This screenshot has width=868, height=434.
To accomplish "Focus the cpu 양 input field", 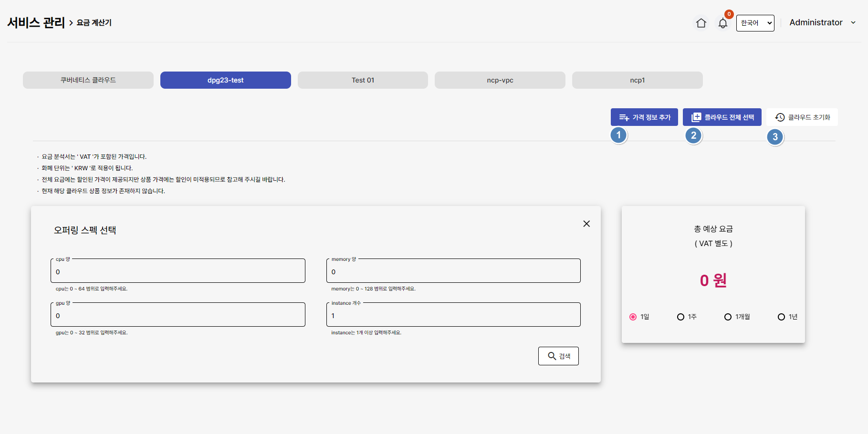I will click(178, 272).
